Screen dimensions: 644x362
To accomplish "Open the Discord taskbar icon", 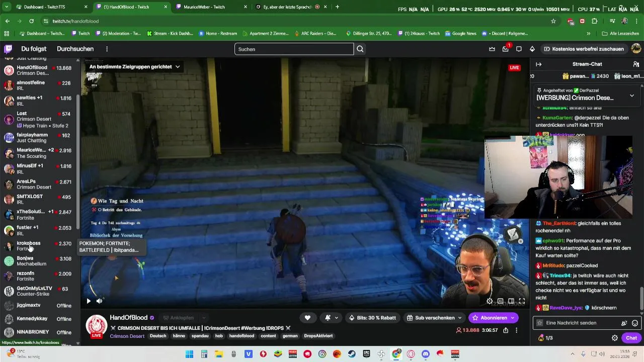I will [x=426, y=354].
